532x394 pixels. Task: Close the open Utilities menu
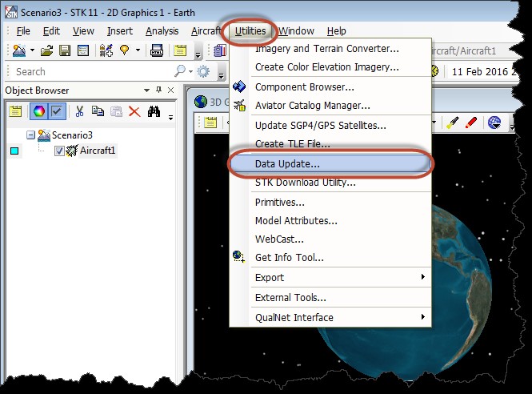(x=250, y=31)
